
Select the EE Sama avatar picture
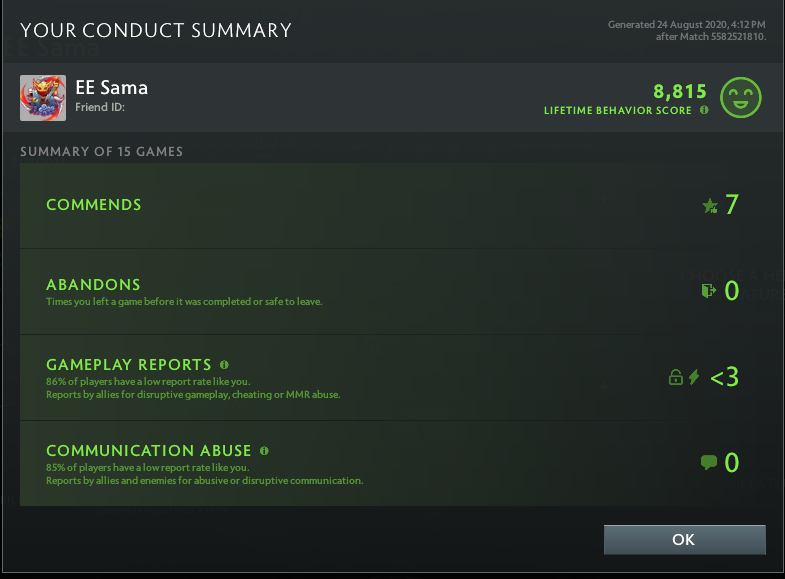click(43, 98)
